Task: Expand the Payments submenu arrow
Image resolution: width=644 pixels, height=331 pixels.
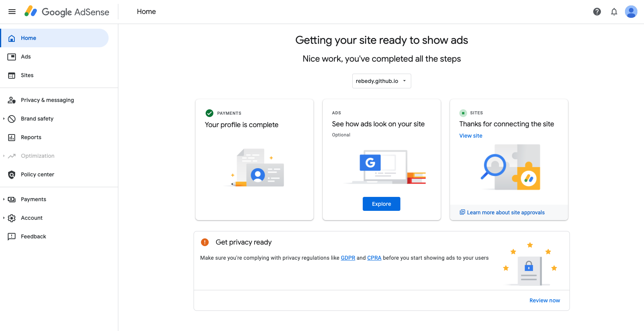Action: tap(4, 199)
